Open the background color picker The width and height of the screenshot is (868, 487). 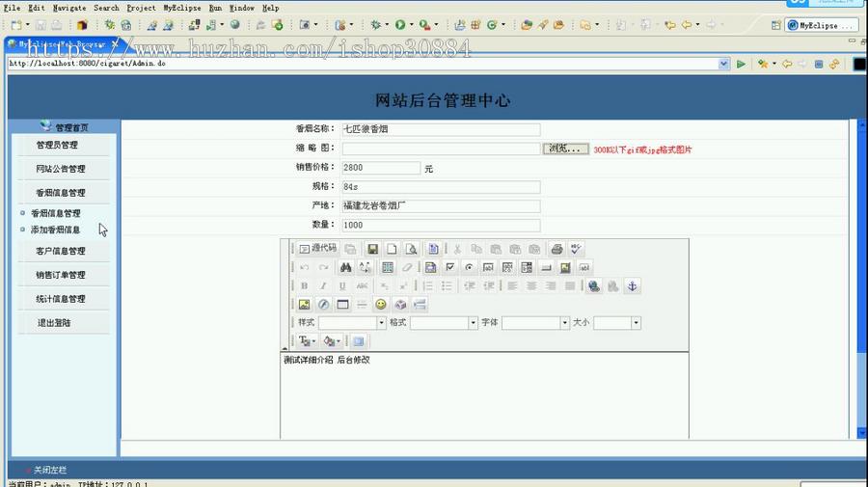pyautogui.click(x=332, y=341)
